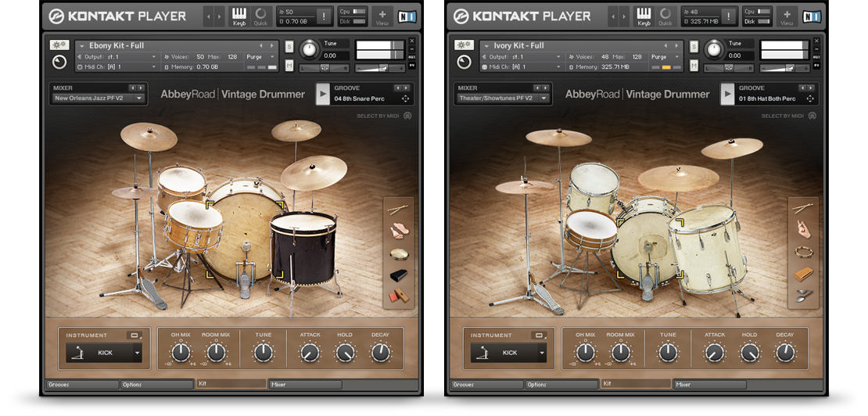
Task: Open New Orleans Jazz PF V2 mixer preset dropdown
Action: click(98, 99)
